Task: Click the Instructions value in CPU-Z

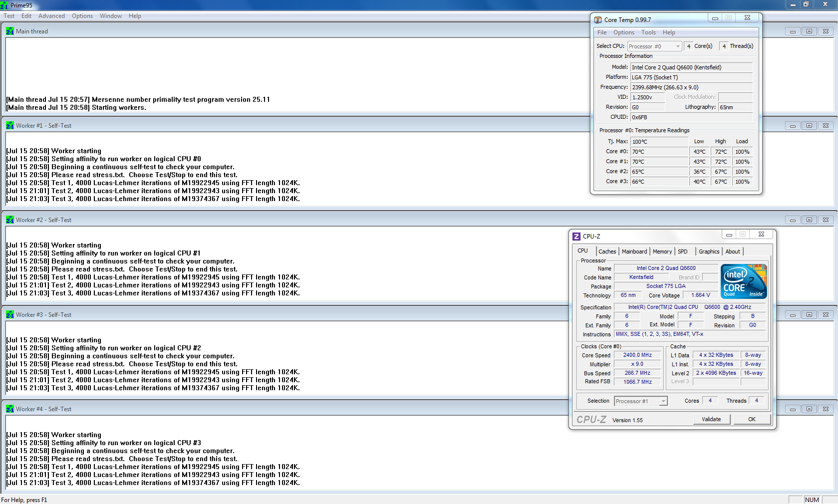Action: [690, 334]
